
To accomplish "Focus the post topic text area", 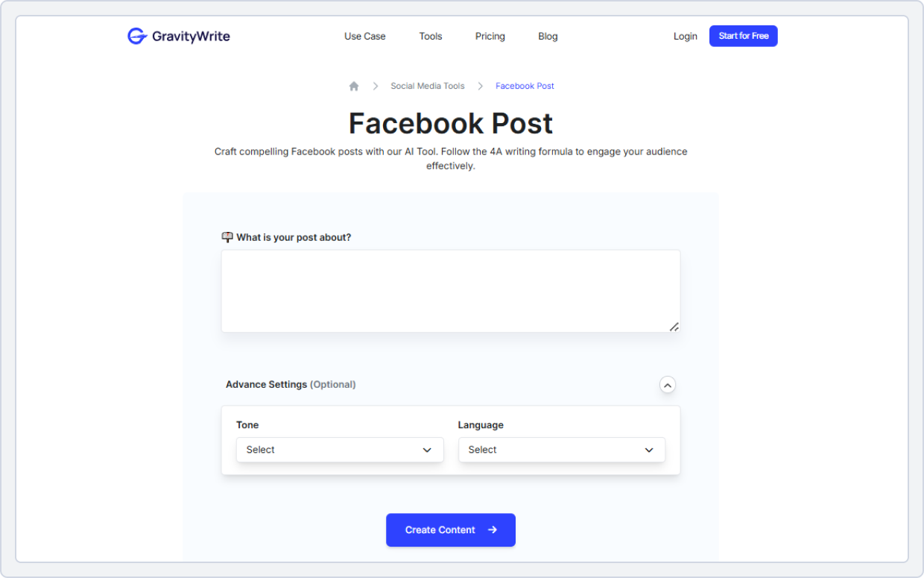I will tap(451, 291).
